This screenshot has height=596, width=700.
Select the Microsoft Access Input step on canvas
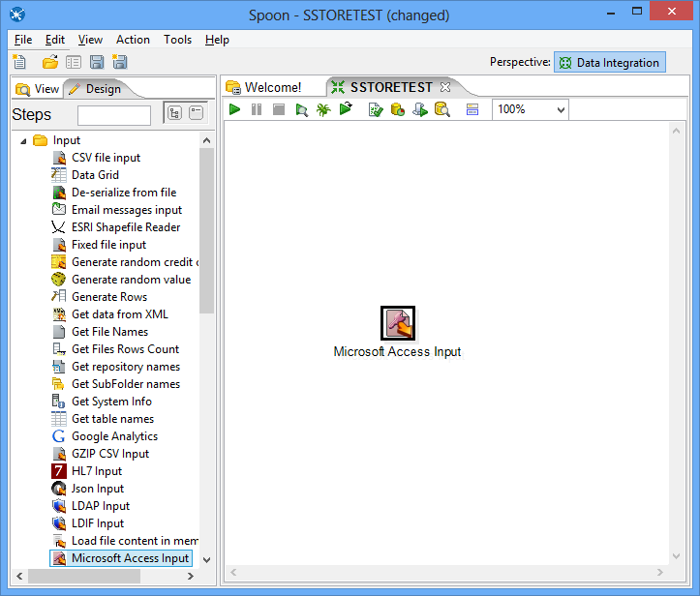pyautogui.click(x=398, y=323)
